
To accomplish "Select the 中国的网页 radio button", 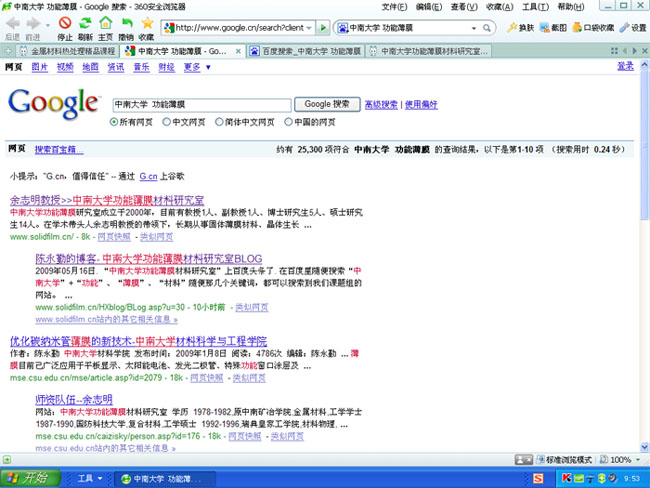I will pyautogui.click(x=288, y=122).
